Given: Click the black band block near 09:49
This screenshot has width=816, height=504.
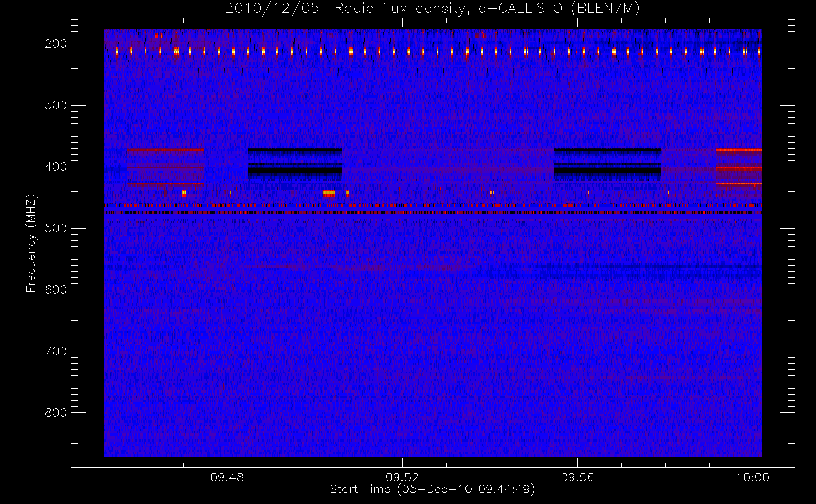Looking at the screenshot, I should [x=295, y=164].
